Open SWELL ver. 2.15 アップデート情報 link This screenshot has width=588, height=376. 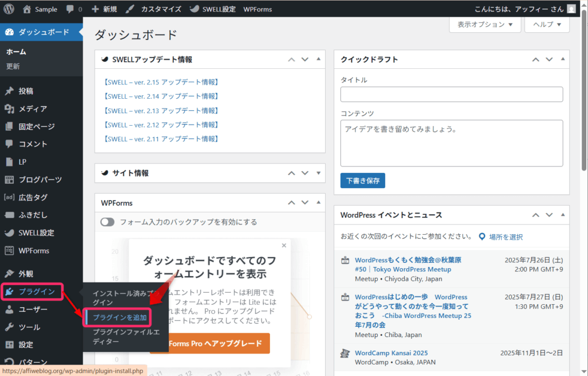click(161, 82)
